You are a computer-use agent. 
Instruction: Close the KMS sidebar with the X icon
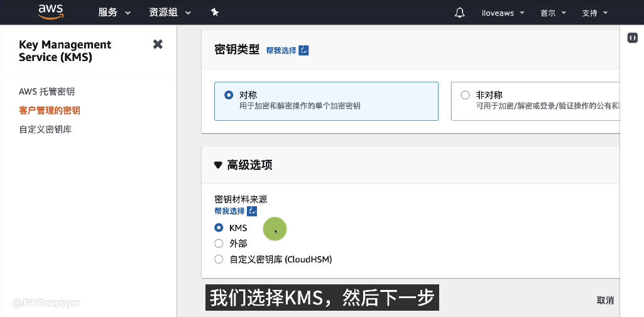[x=158, y=44]
